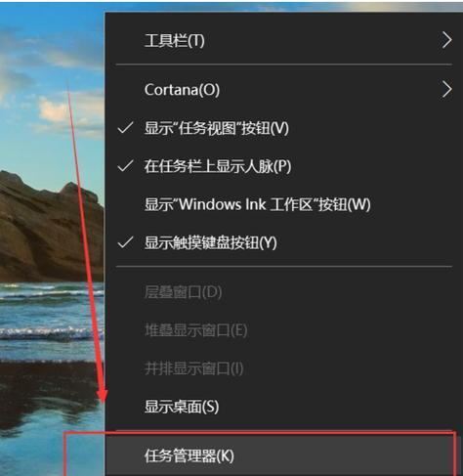Expand the chevron next to Cortana(O)

[447, 90]
